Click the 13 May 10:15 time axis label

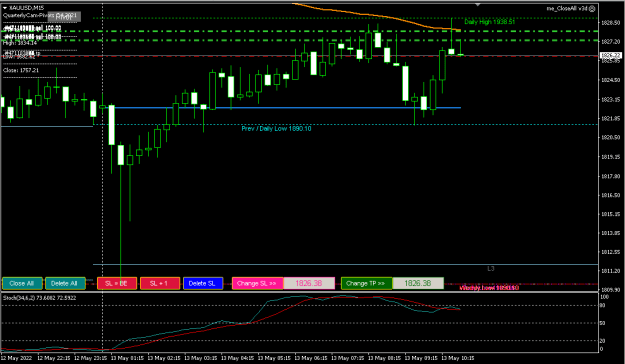click(458, 358)
